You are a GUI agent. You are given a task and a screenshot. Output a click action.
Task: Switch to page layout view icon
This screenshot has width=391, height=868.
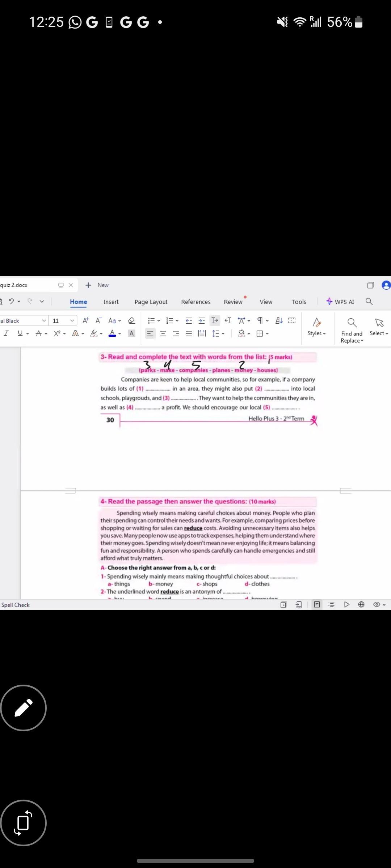tap(317, 604)
